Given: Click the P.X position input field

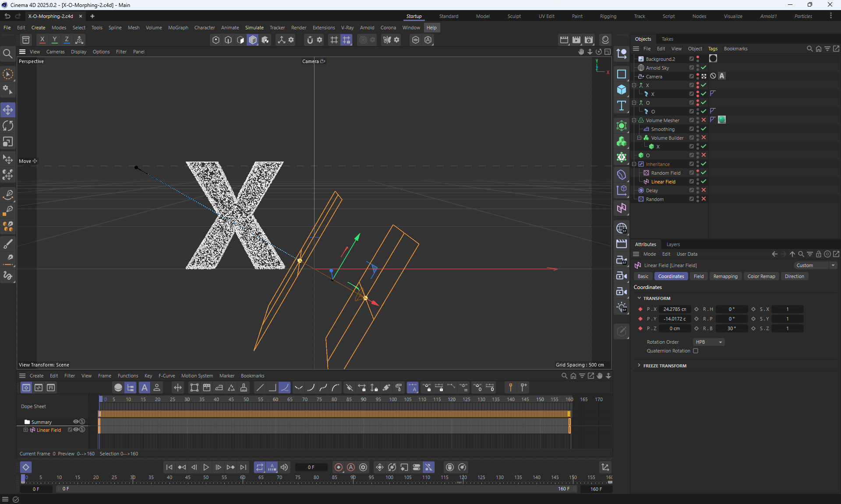Looking at the screenshot, I should pos(675,309).
